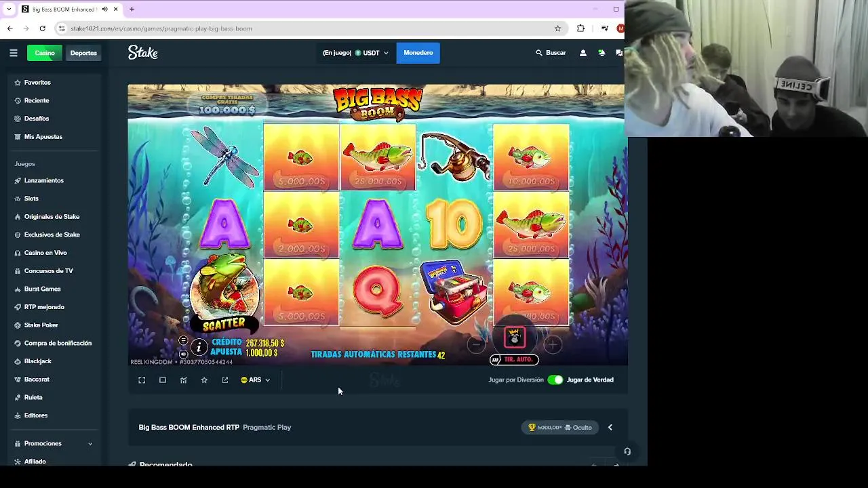Open a new browser tab

coord(132,9)
